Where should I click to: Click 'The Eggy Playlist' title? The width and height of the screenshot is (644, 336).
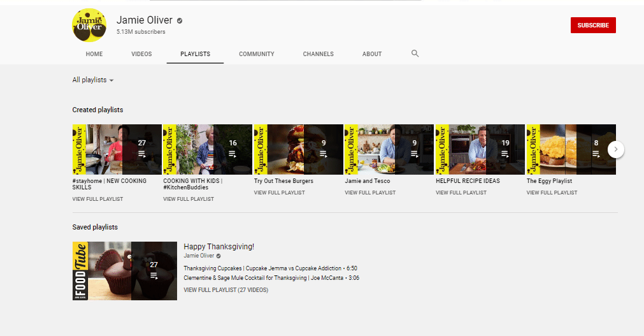(549, 181)
